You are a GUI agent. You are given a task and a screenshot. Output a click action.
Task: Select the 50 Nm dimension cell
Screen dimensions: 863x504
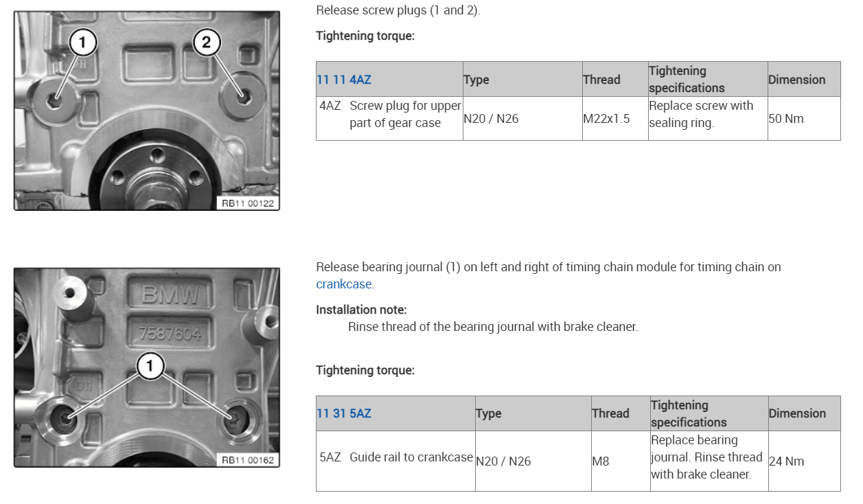tap(786, 119)
